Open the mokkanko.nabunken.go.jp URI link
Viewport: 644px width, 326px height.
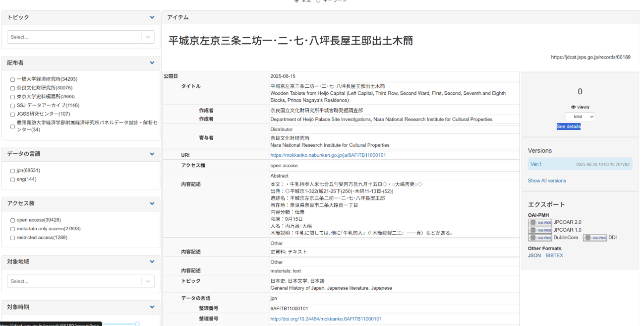(328, 155)
